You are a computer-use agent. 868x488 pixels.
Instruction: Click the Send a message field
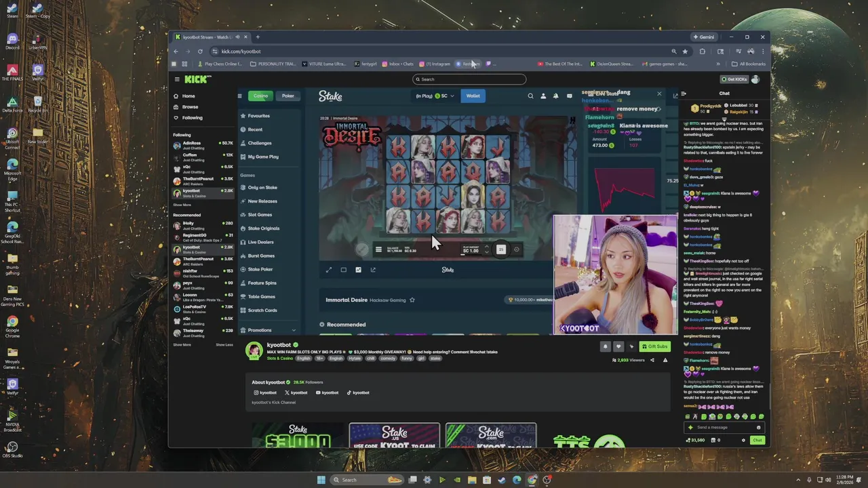tap(725, 428)
